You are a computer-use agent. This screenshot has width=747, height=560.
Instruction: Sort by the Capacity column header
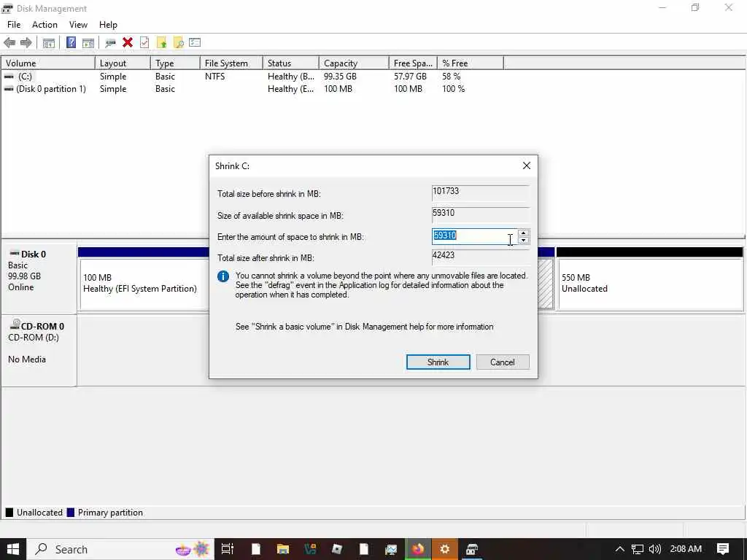[354, 63]
